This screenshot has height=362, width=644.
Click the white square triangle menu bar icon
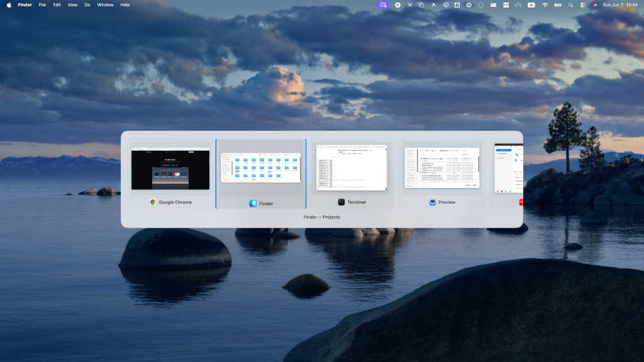point(457,5)
